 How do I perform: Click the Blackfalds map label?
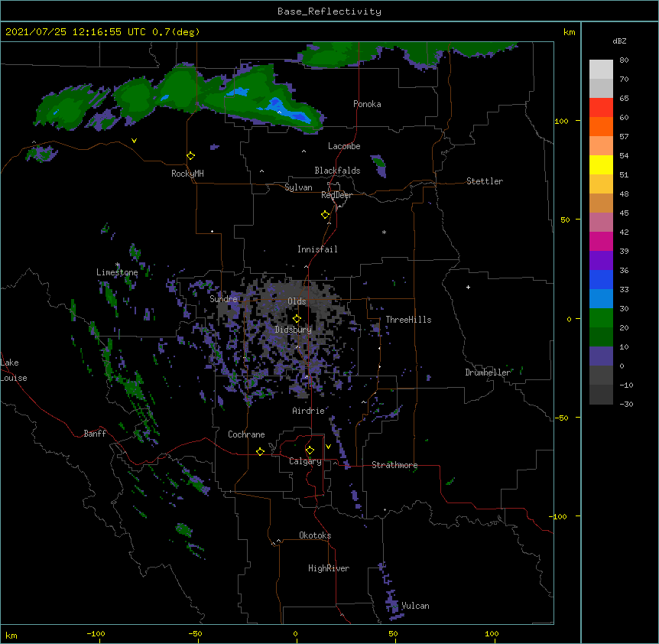click(x=337, y=171)
